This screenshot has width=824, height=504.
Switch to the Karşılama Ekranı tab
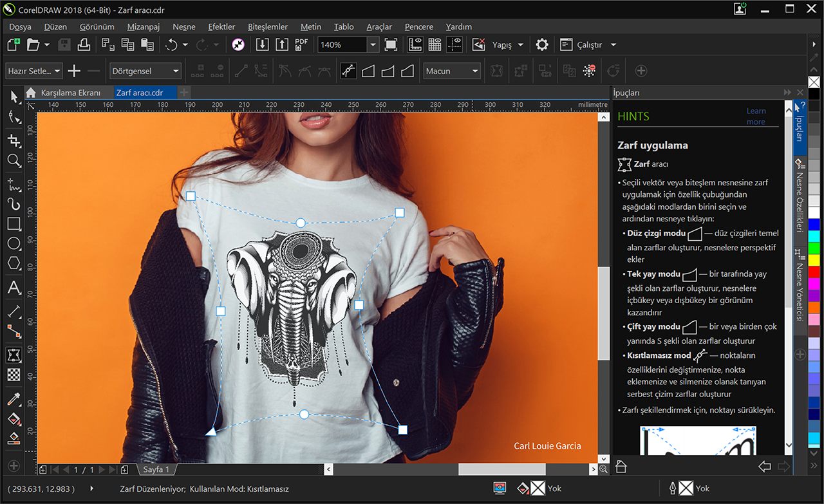(73, 92)
